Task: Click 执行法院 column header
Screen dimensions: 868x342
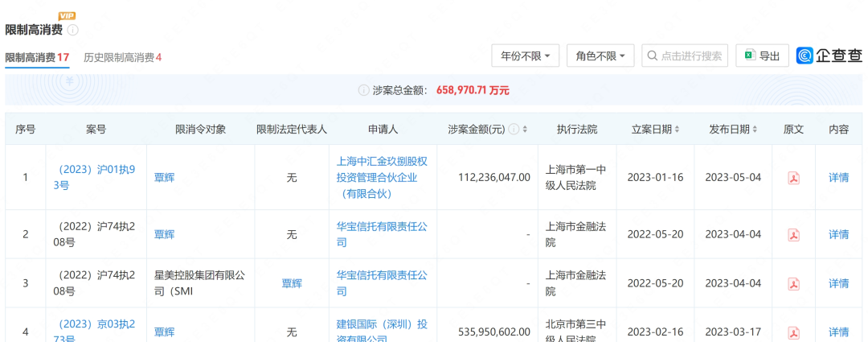Action: (x=577, y=129)
